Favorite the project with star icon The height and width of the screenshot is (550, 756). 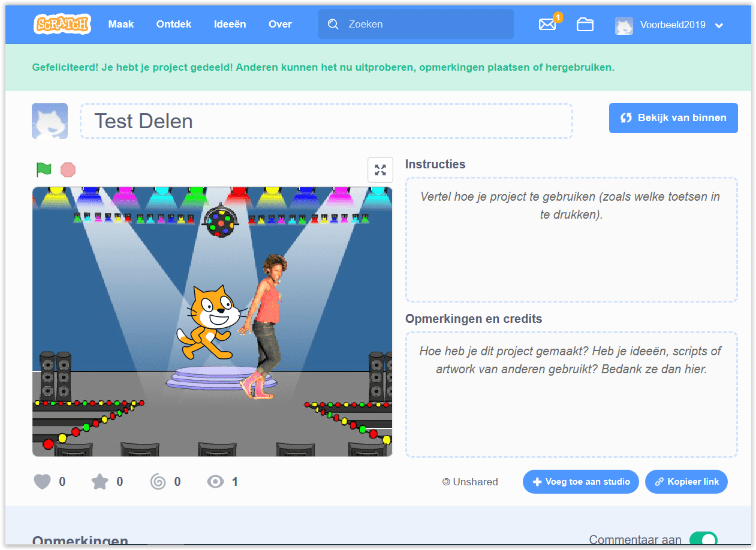100,482
